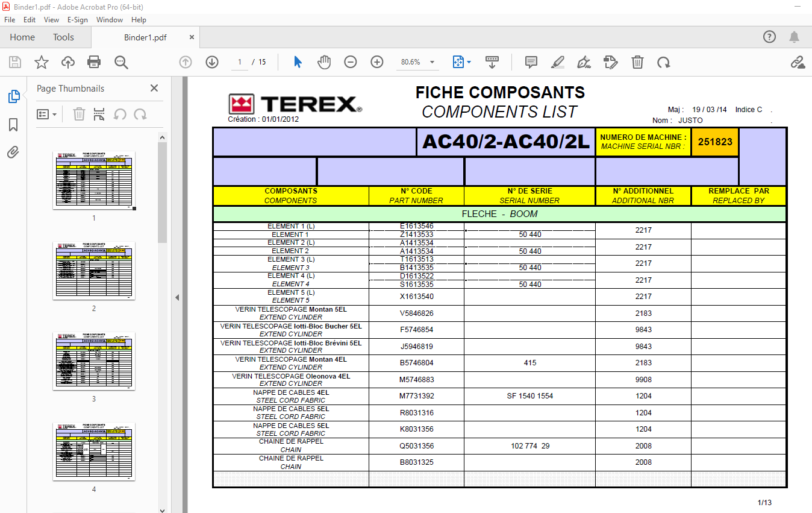Click serial number SF 1540 1554
Viewport: 812px width, 513px height.
pos(530,396)
